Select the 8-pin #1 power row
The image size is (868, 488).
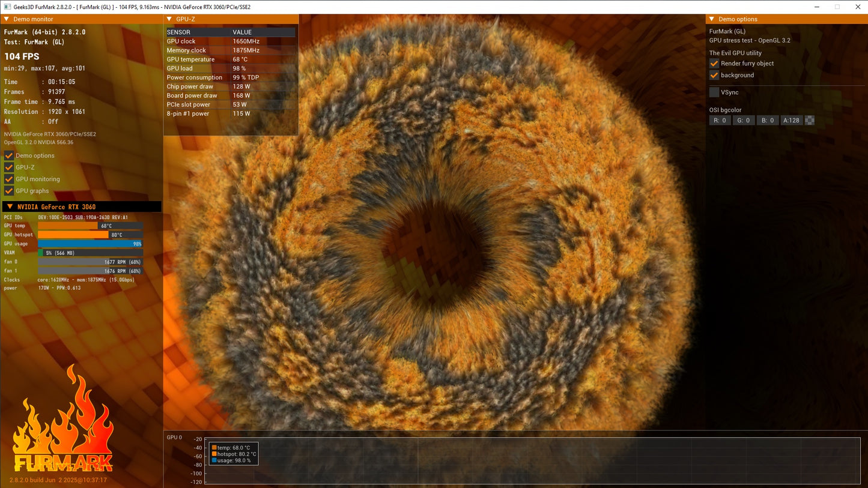point(231,113)
